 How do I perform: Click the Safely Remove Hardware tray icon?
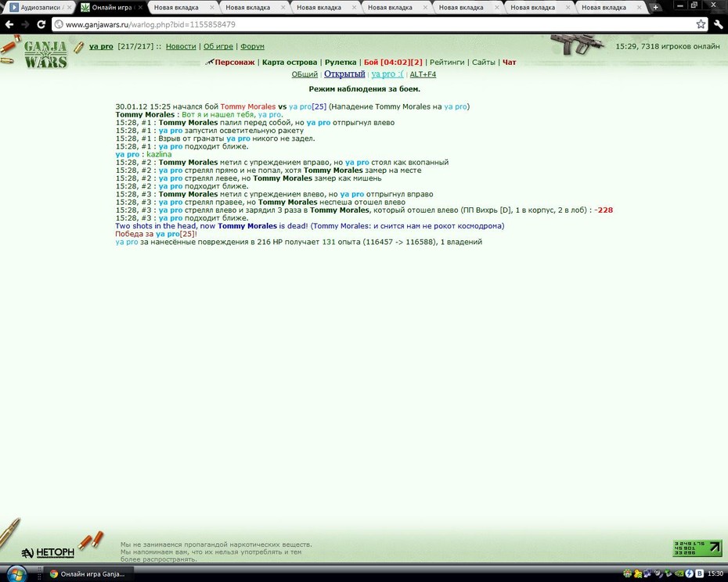pyautogui.click(x=668, y=573)
